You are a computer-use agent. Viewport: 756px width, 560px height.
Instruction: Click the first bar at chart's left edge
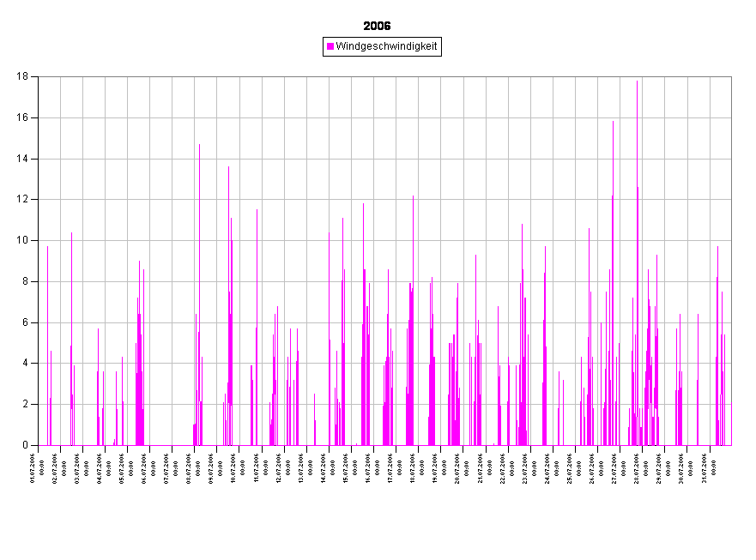tap(47, 343)
